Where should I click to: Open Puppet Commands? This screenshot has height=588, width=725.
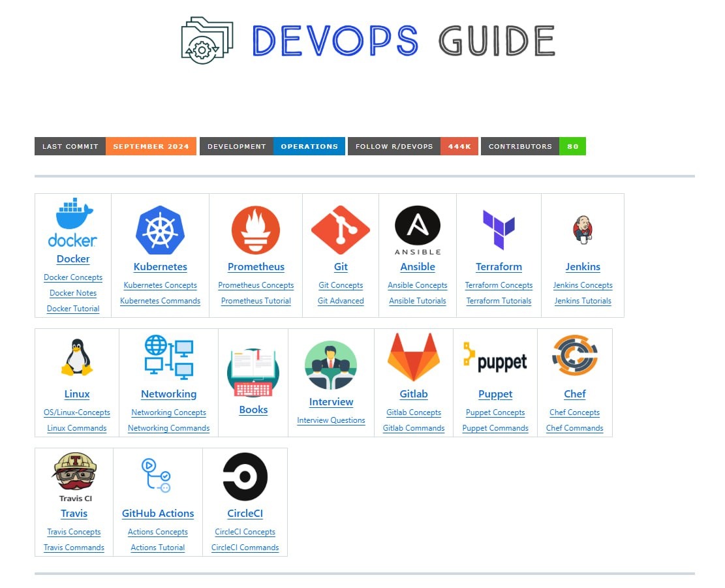[x=495, y=428]
